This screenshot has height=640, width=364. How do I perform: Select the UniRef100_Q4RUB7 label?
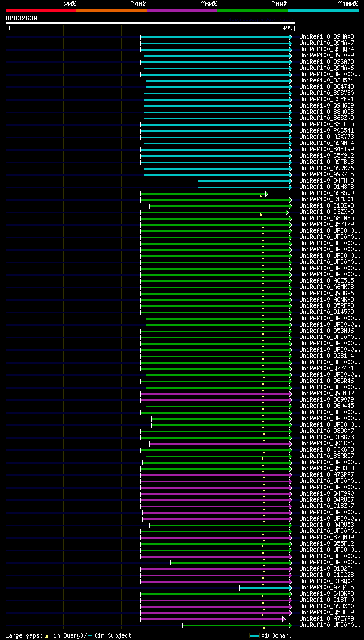point(326,499)
